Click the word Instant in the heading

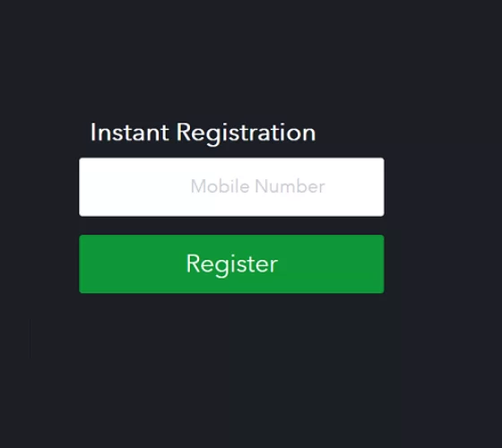(129, 133)
